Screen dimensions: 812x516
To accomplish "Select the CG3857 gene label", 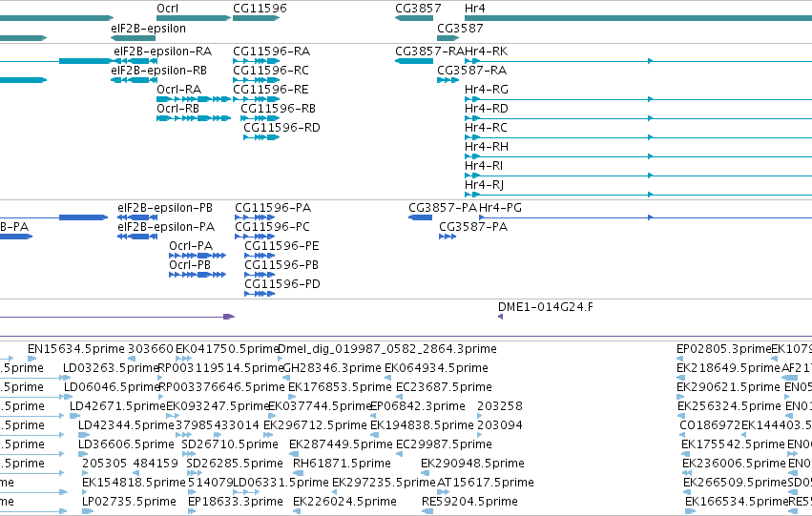I will coord(418,9).
